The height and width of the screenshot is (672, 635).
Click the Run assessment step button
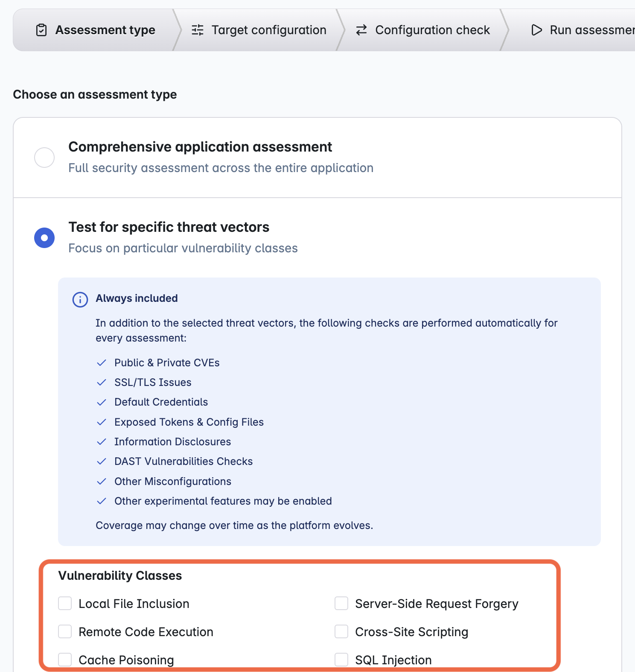pyautogui.click(x=589, y=30)
